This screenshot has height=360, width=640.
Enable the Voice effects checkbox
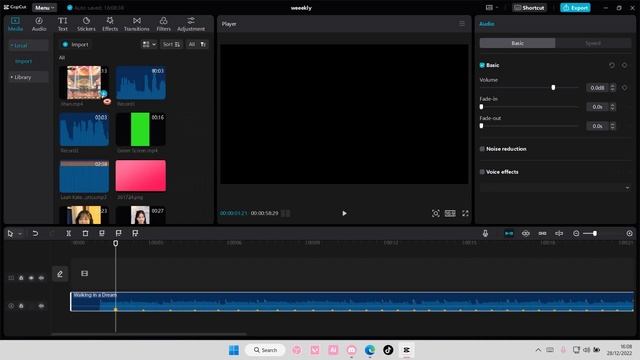[482, 172]
